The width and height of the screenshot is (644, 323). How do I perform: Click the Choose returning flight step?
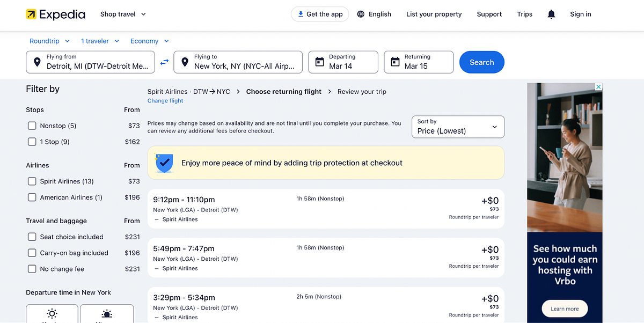pos(284,92)
